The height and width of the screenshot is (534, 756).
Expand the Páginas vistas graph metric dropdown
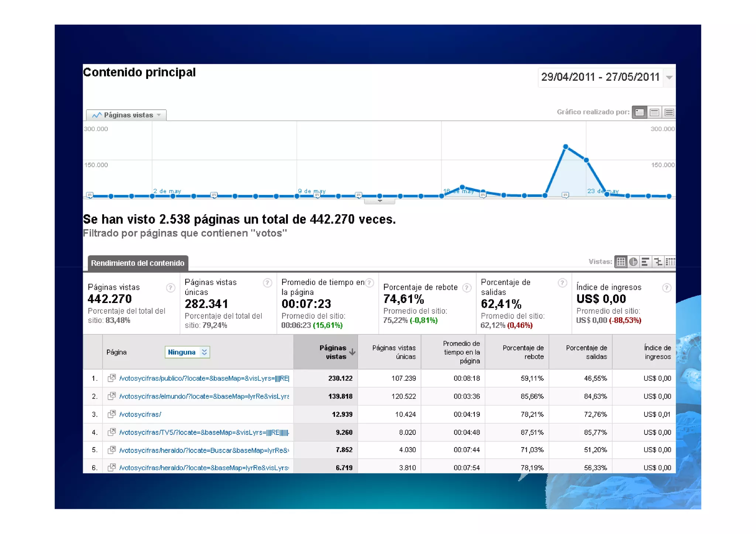[x=126, y=115]
